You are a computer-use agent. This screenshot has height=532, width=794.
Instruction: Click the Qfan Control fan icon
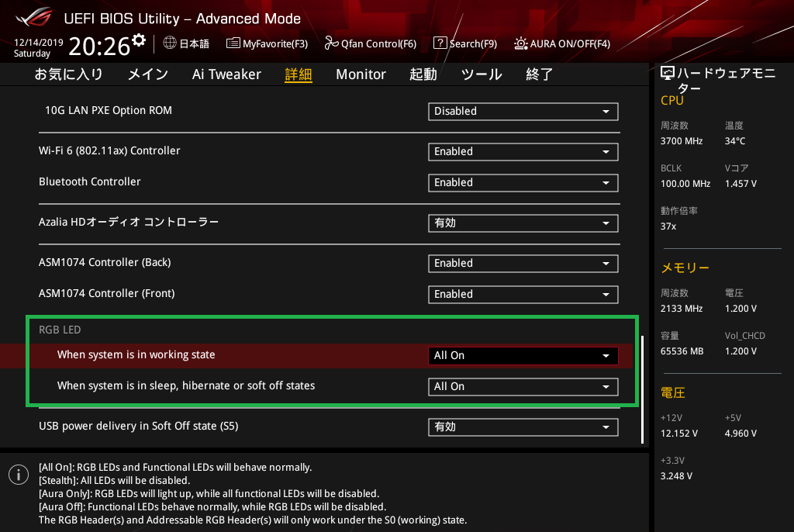(331, 43)
